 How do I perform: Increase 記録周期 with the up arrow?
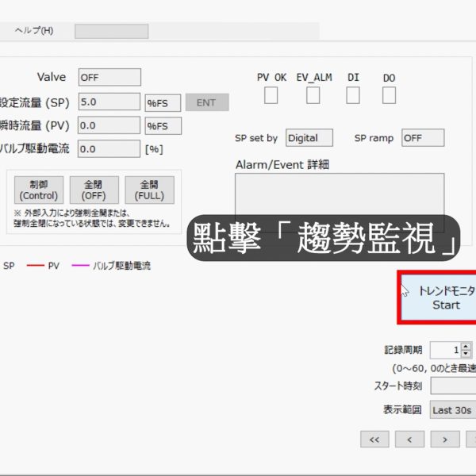[x=466, y=346]
